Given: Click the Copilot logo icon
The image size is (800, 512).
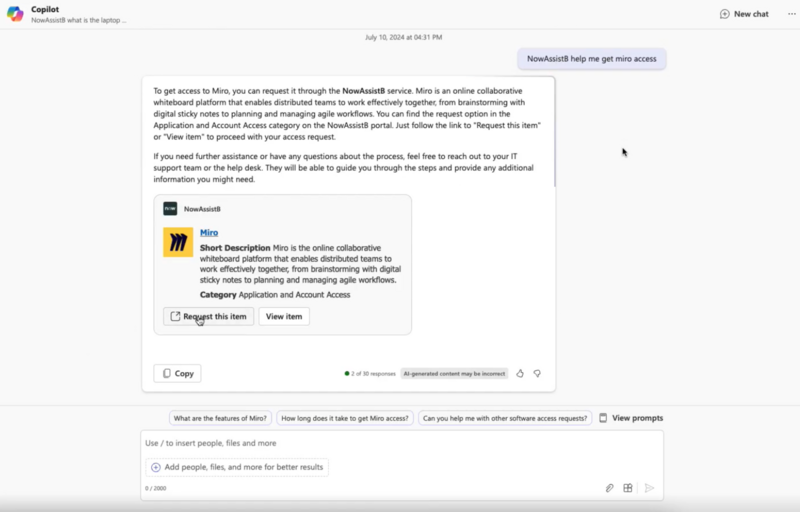Looking at the screenshot, I should pos(15,14).
